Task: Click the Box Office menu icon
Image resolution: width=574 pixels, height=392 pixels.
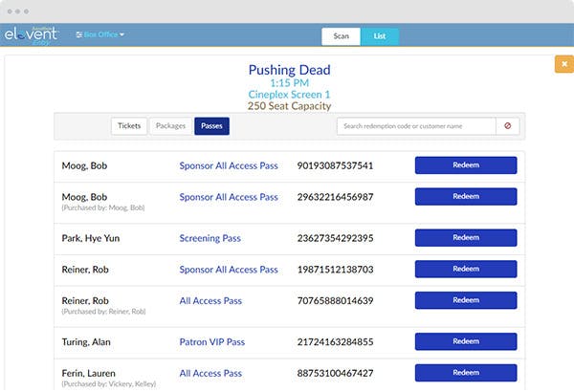Action: coord(78,34)
